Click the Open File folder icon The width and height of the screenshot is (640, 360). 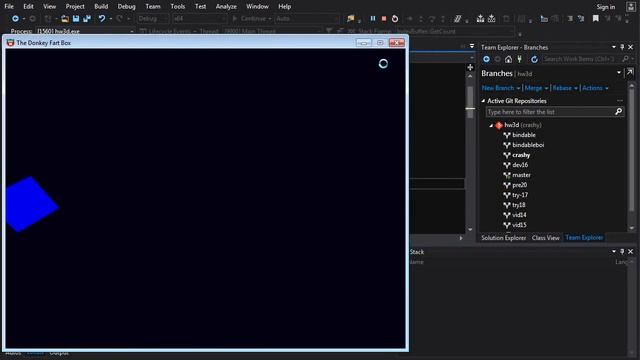coord(65,18)
